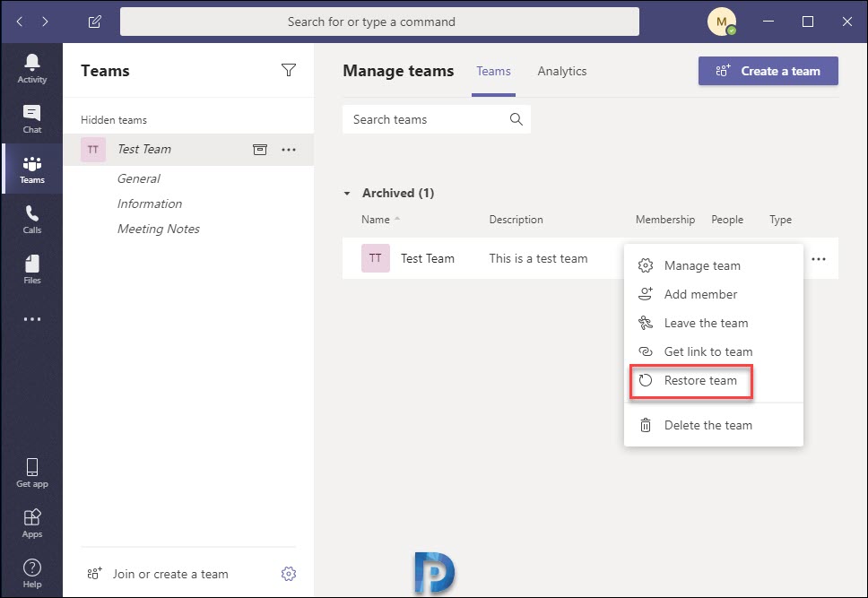Image resolution: width=868 pixels, height=598 pixels.
Task: Click Join or create a team
Action: (x=158, y=574)
